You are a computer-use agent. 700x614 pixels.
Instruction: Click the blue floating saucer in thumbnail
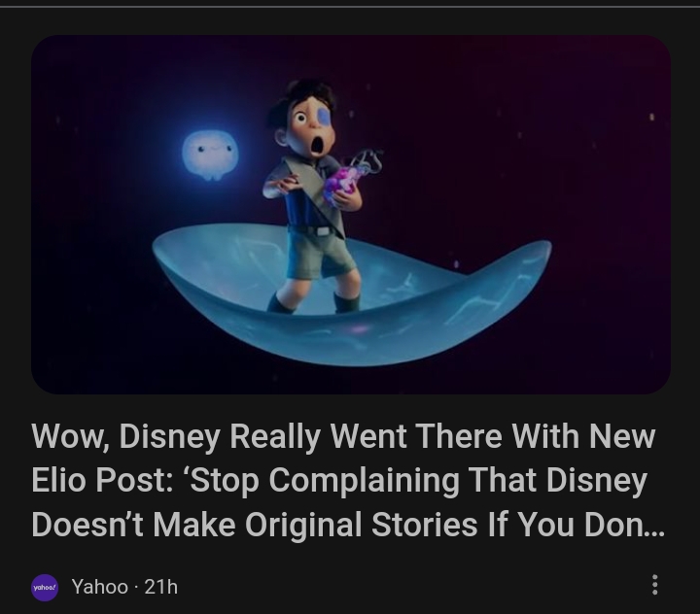coord(351,295)
